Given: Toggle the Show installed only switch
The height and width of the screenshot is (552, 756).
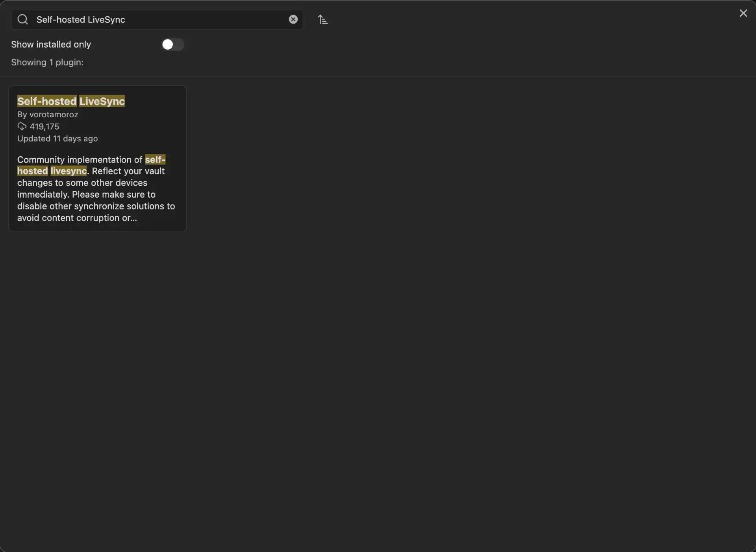Looking at the screenshot, I should point(172,44).
